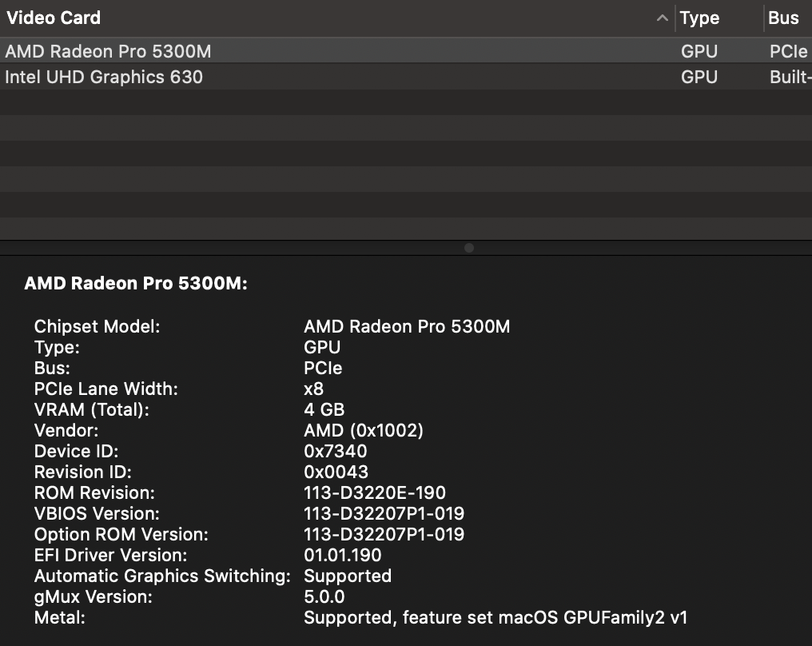812x646 pixels.
Task: Click the Vendor: label
Action: coord(66,430)
